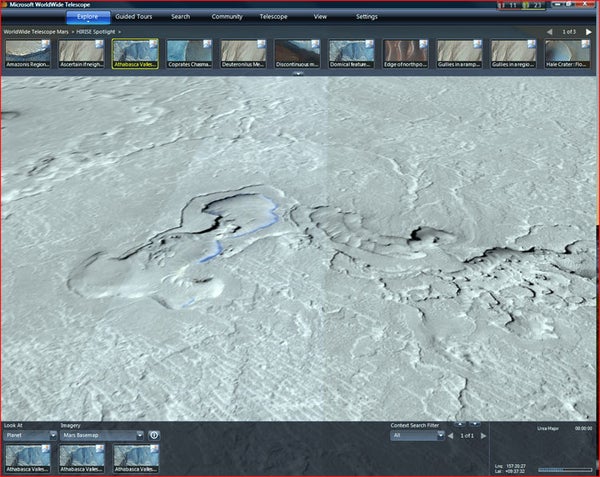Click the HiRISE Spotlight breadcrumb
Screen dimensions: 600x477
tap(95, 32)
